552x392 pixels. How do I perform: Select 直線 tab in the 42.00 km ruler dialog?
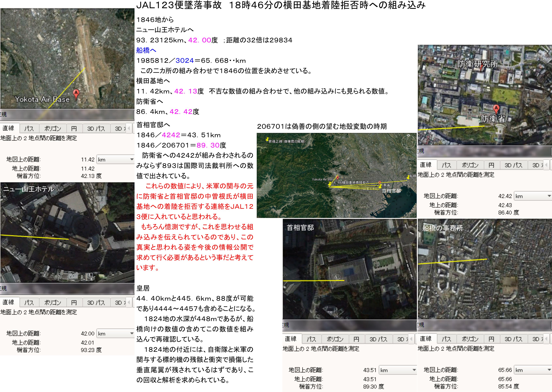(8, 302)
